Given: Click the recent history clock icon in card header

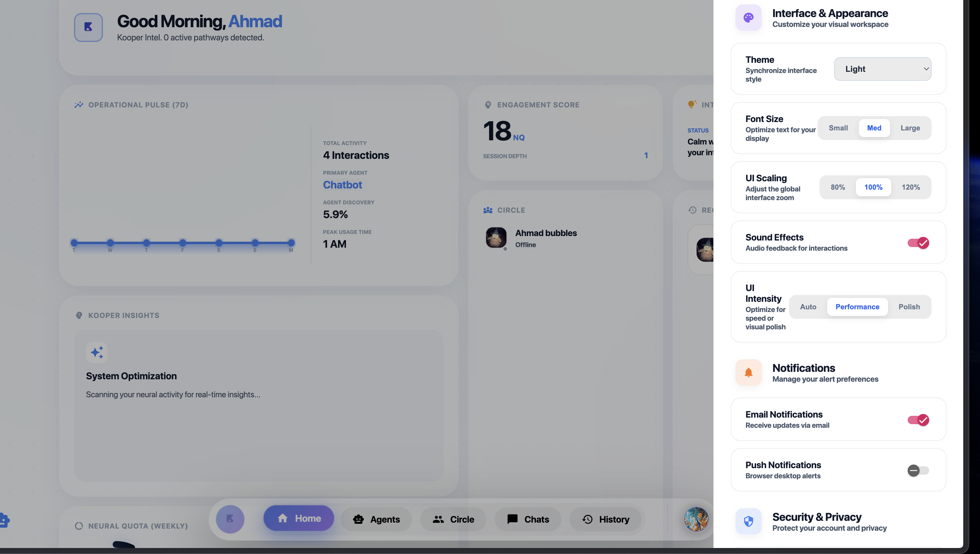Looking at the screenshot, I should pos(692,210).
